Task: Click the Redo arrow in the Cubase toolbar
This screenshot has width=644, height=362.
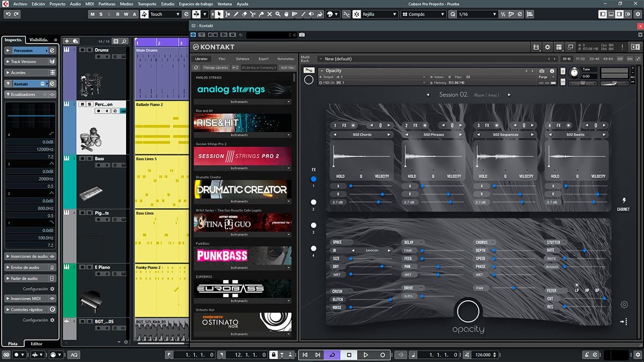Action: [17, 14]
